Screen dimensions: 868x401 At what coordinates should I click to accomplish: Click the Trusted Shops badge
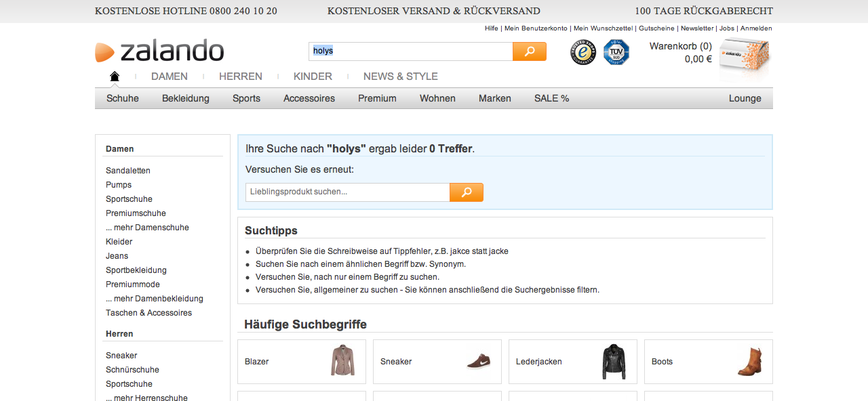[x=583, y=52]
